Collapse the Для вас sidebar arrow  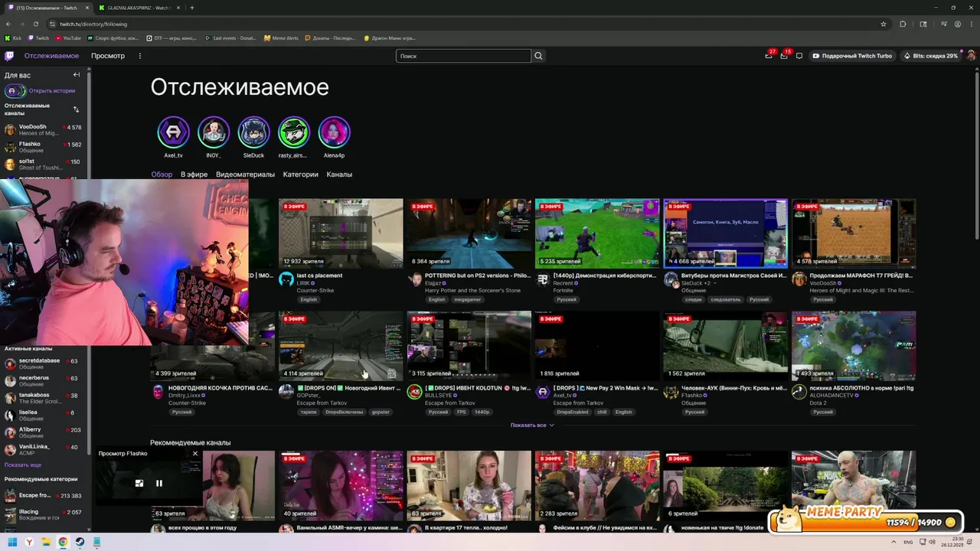click(x=77, y=75)
